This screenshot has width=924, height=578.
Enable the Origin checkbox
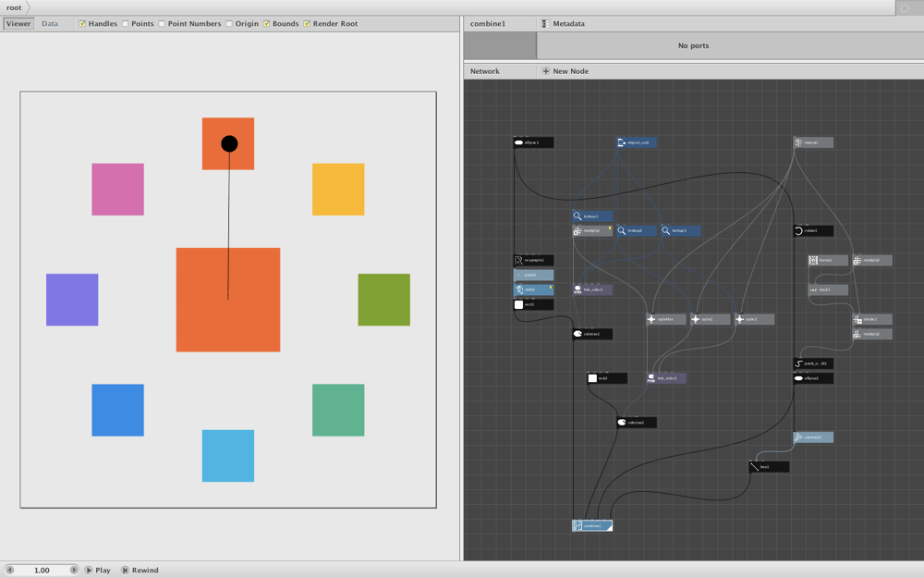tap(228, 24)
